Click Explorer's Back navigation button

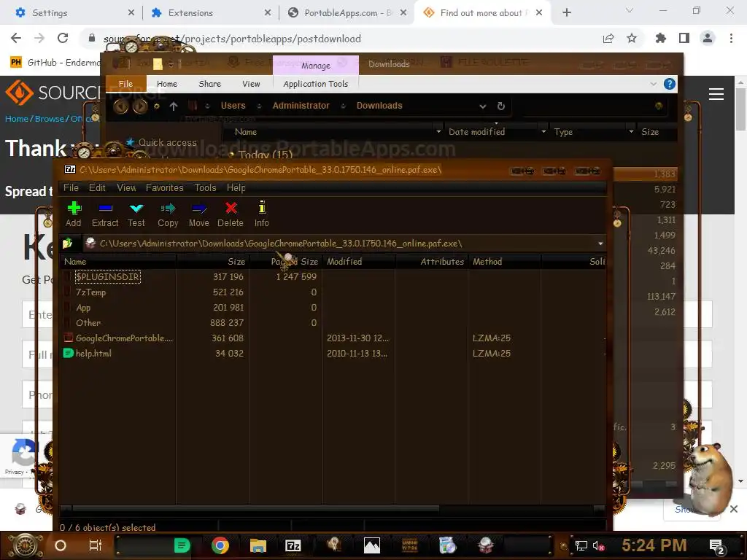click(x=120, y=106)
